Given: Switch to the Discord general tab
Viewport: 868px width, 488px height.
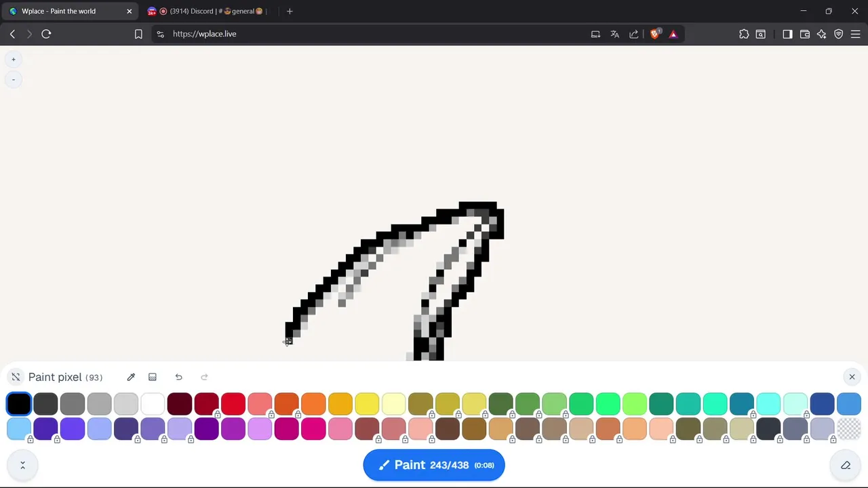Looking at the screenshot, I should coord(207,12).
